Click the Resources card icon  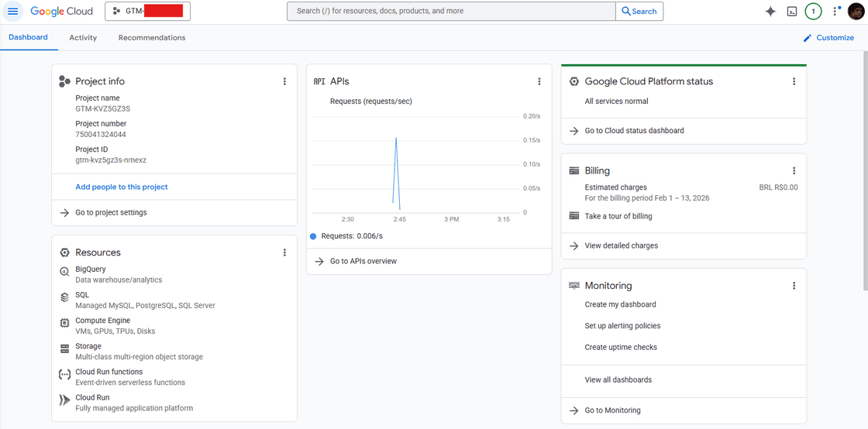coord(64,252)
